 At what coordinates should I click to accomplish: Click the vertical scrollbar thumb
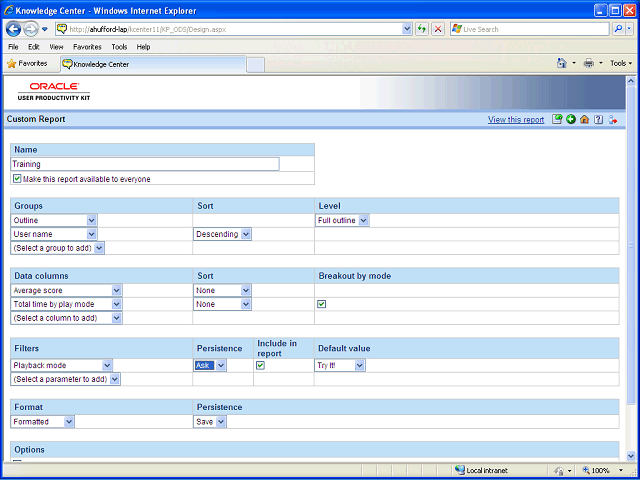(631, 245)
